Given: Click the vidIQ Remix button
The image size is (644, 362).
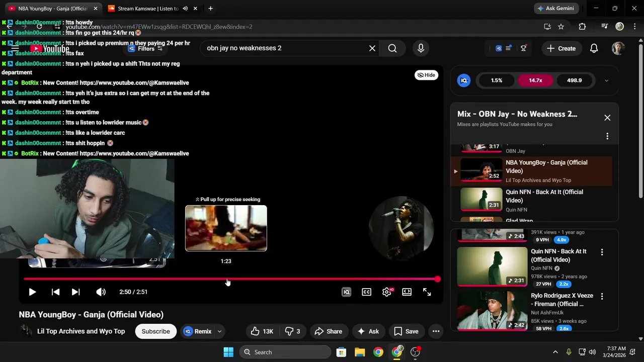Looking at the screenshot, I should pyautogui.click(x=197, y=331).
